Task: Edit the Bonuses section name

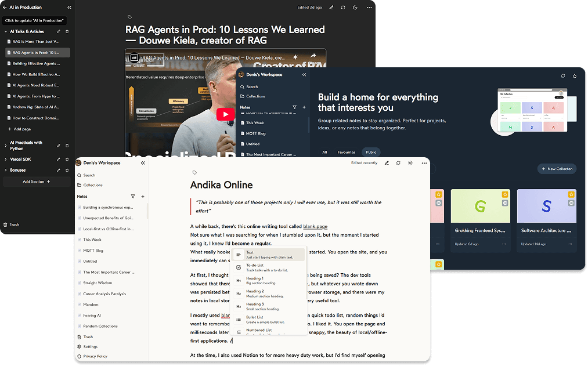Action: coord(59,171)
